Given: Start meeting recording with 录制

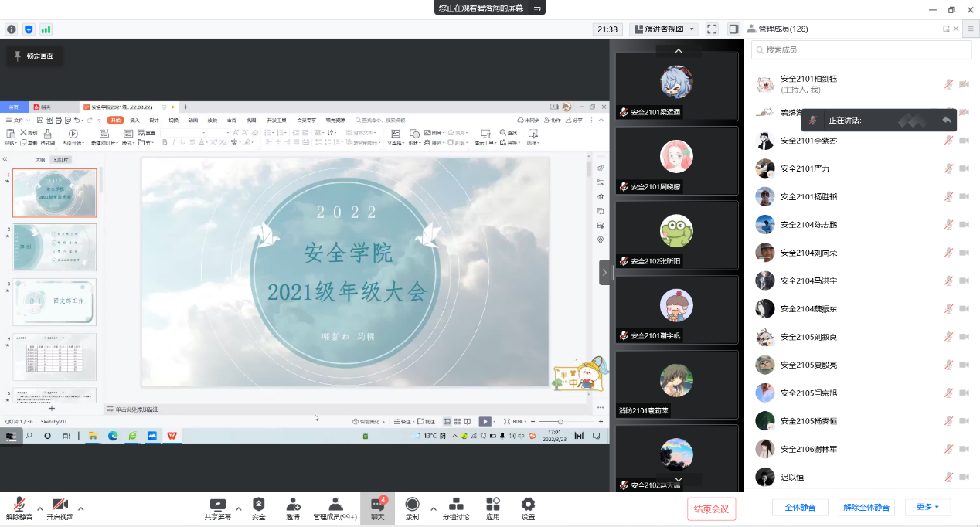Looking at the screenshot, I should point(412,505).
